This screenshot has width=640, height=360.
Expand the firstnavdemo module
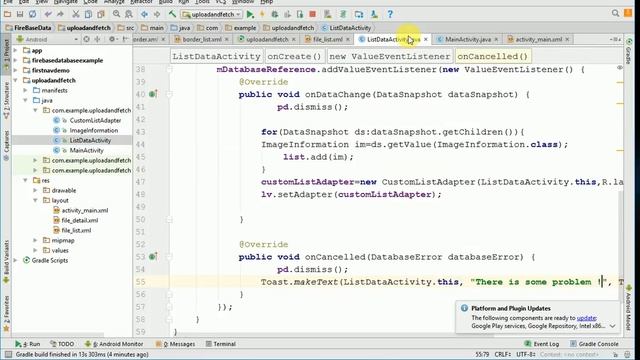coord(16,70)
